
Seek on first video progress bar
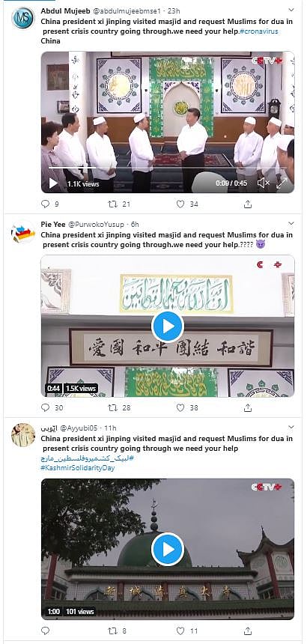168,168
